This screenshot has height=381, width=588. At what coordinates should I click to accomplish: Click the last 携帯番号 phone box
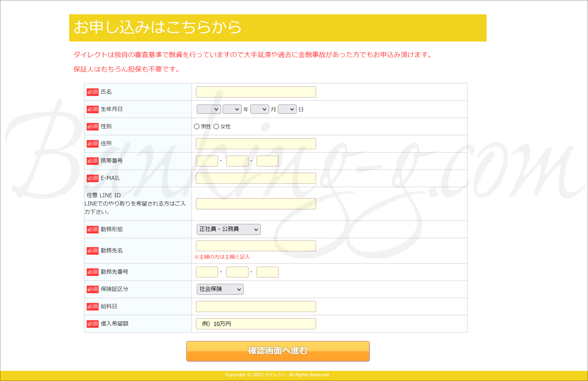[267, 161]
